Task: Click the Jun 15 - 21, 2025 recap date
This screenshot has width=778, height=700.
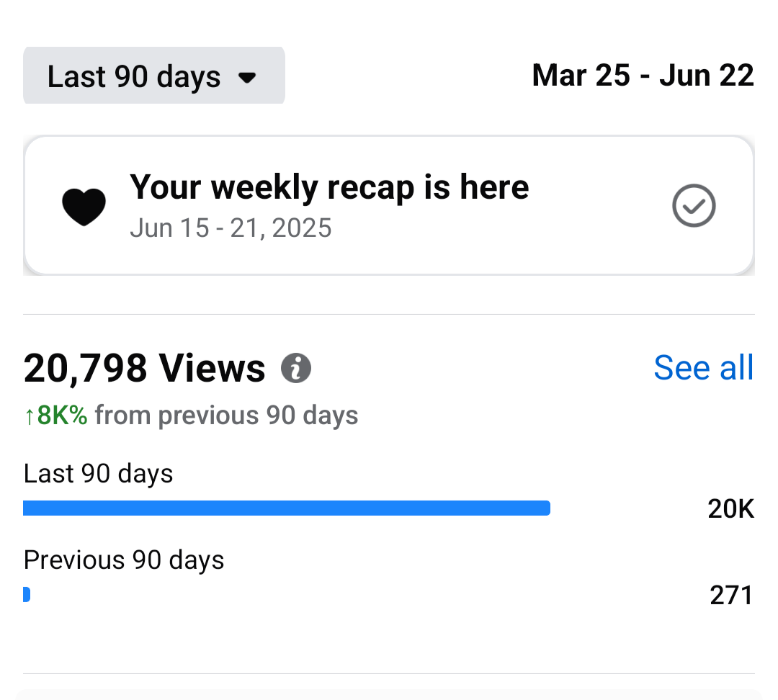Action: pyautogui.click(x=231, y=228)
